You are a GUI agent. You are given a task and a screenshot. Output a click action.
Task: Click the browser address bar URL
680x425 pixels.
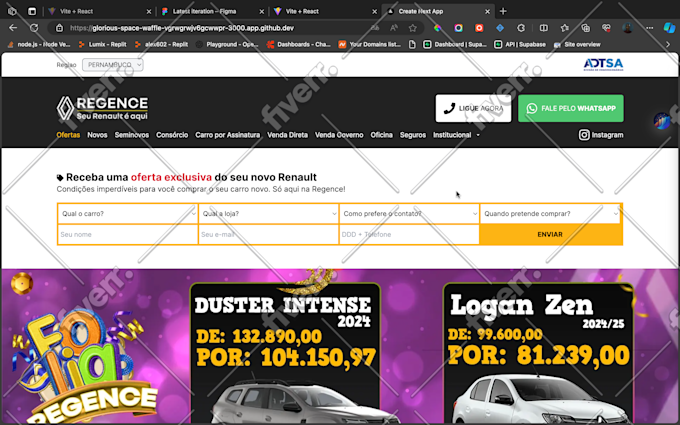pyautogui.click(x=182, y=28)
